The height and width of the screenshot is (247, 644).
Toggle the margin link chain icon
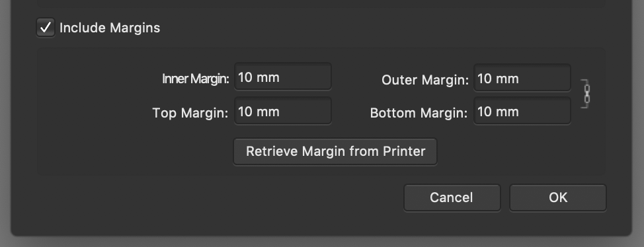click(x=586, y=94)
